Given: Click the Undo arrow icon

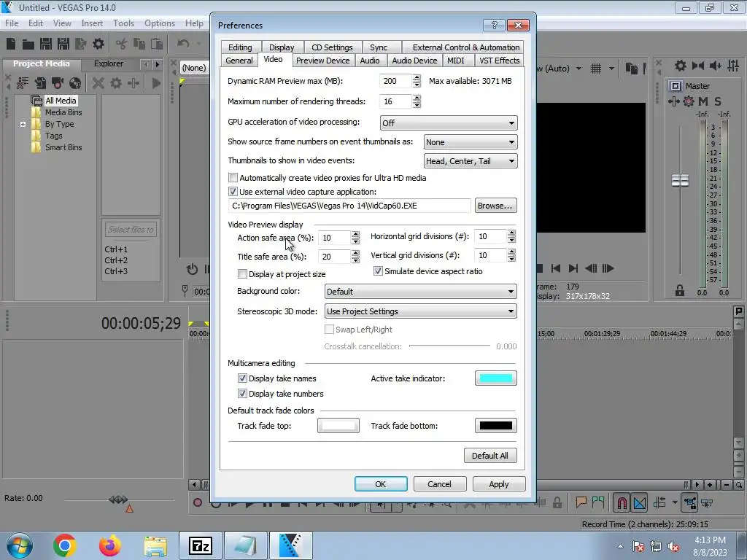Looking at the screenshot, I should coord(183,44).
